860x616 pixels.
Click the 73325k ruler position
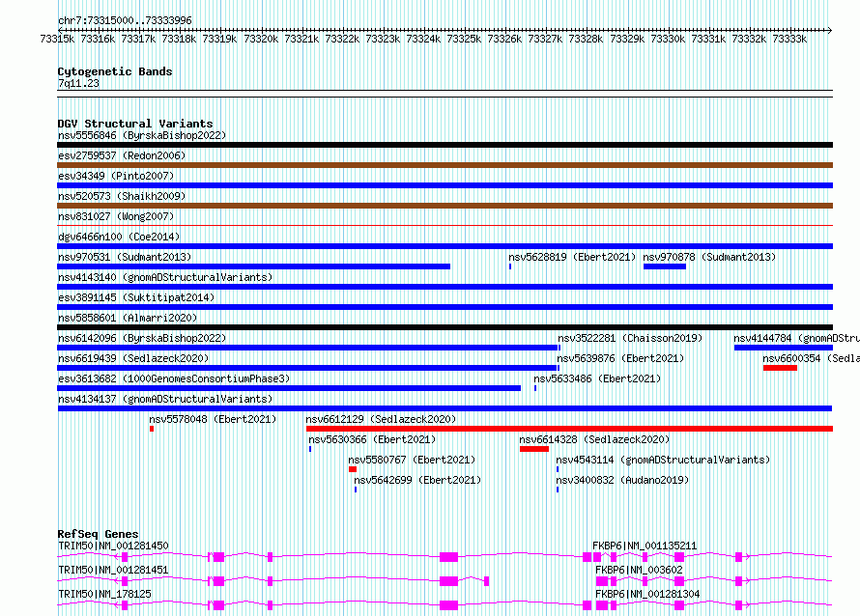[x=464, y=39]
